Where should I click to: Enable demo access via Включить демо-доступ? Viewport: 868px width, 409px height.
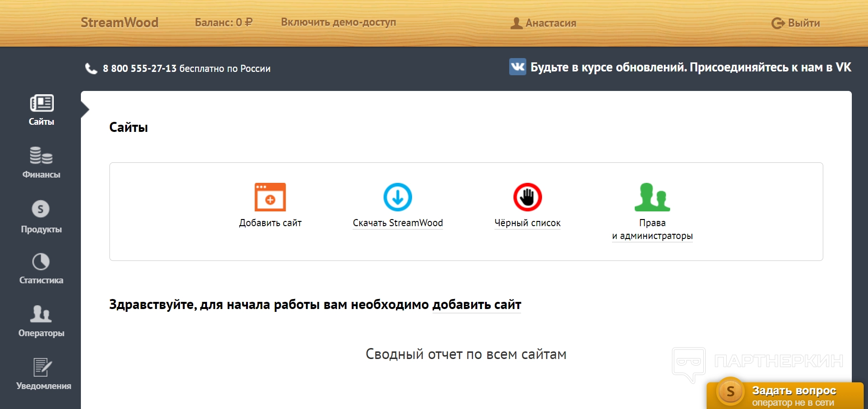pyautogui.click(x=338, y=22)
